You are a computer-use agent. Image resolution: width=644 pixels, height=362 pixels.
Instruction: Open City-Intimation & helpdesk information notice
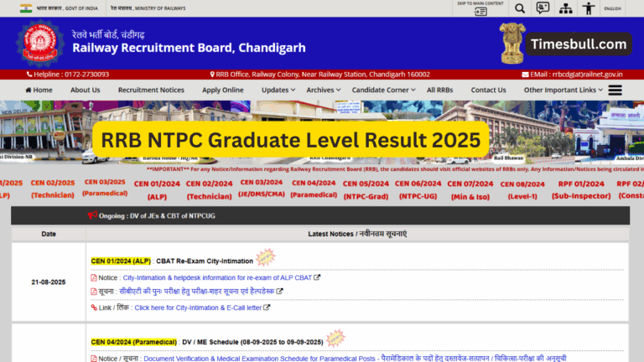[217, 278]
